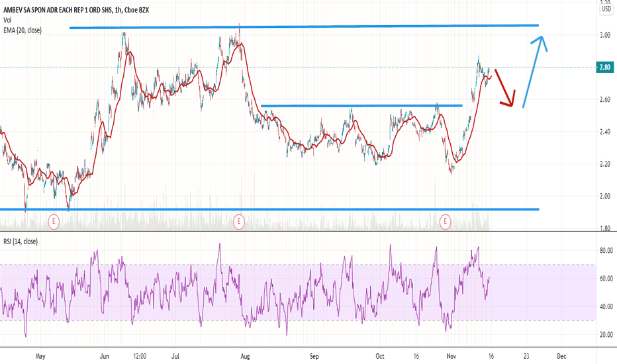Select the earnings E marker near Nov
Viewport: 617px width, 364px height.
coord(445,222)
